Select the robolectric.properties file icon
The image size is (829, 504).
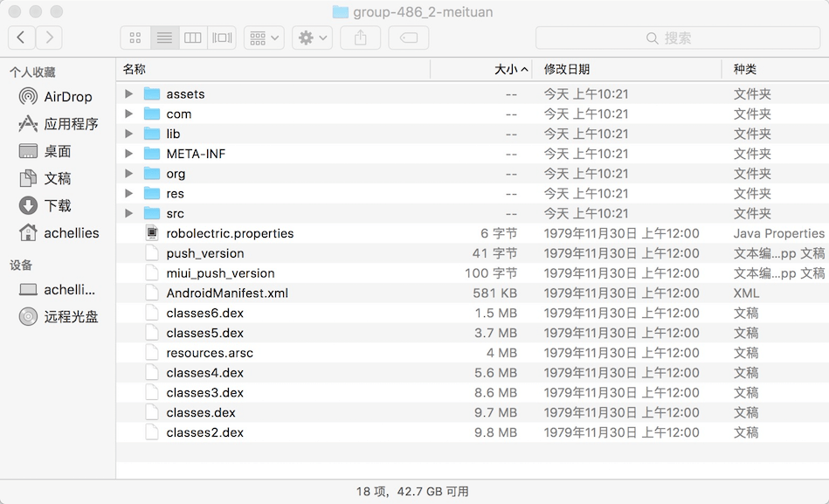tap(152, 233)
